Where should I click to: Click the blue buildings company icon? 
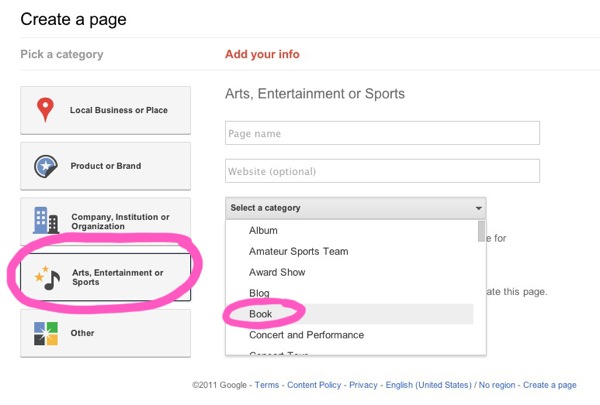(x=46, y=220)
